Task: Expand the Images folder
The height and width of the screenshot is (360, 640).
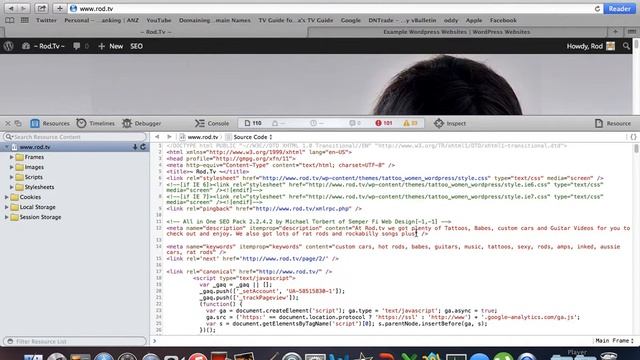Action: click(12, 167)
